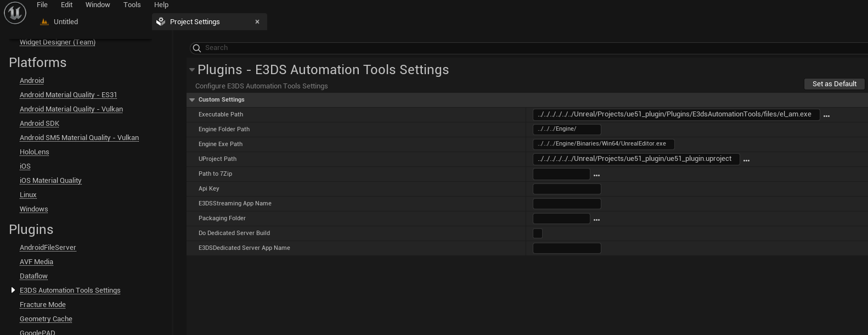Click the Unreal Engine logo icon
Image resolution: width=868 pixels, height=335 pixels.
(15, 13)
